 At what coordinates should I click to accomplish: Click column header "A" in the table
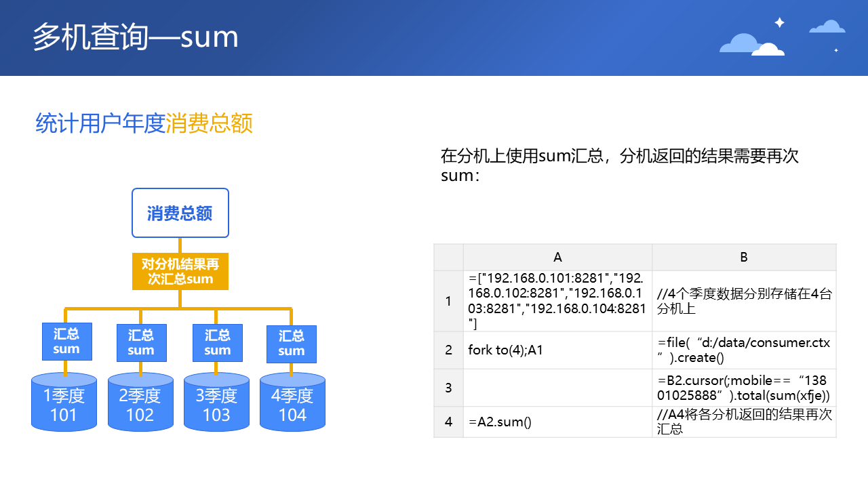[557, 257]
